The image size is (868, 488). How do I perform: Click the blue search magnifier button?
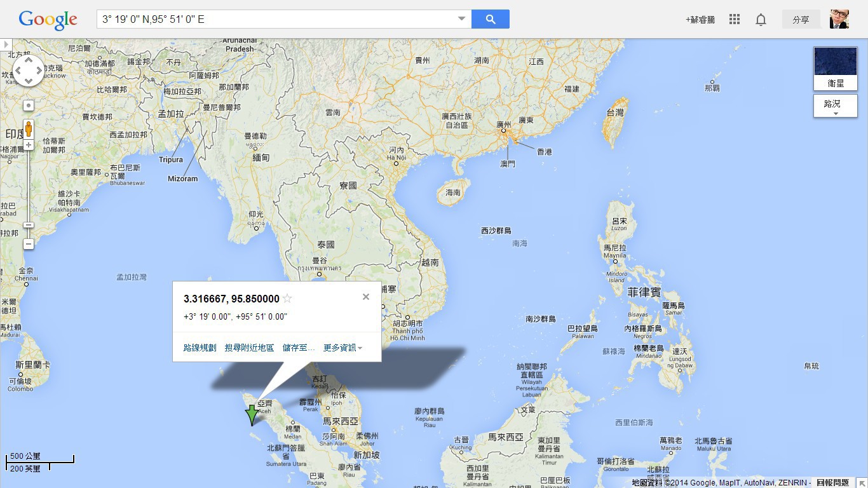pos(490,19)
